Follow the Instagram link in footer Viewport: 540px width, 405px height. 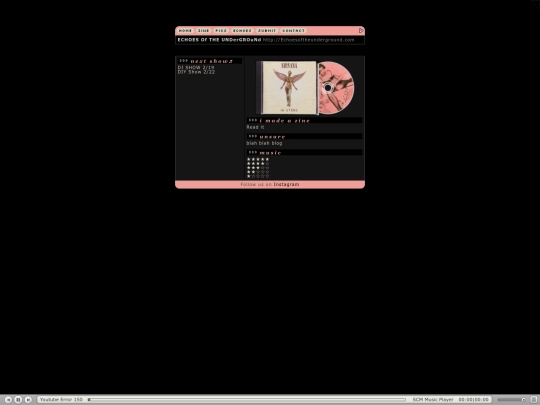(286, 184)
